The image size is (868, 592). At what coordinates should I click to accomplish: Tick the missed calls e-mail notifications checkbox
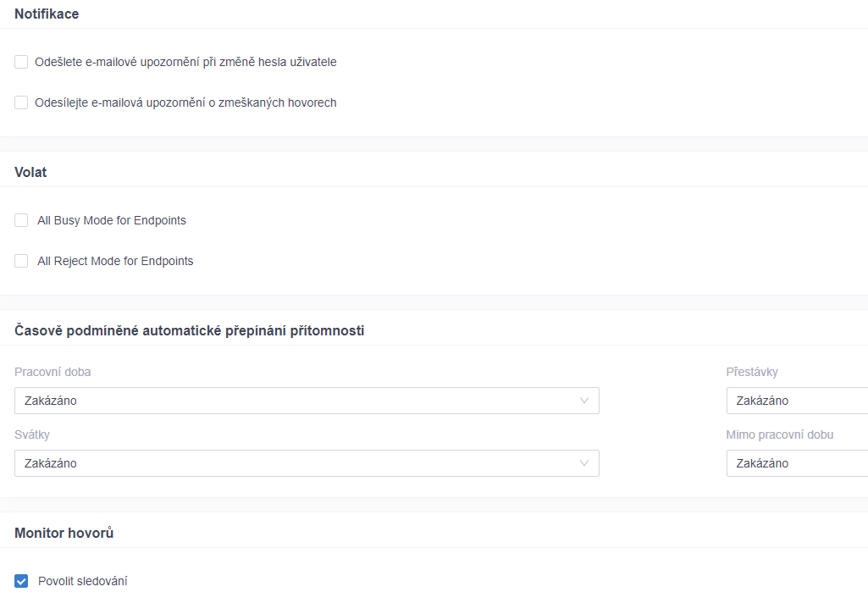coord(21,102)
